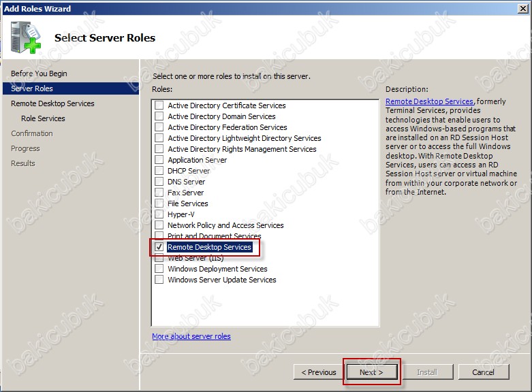The height and width of the screenshot is (392, 532).
Task: Check Network Policy and Access Services
Action: [x=159, y=225]
